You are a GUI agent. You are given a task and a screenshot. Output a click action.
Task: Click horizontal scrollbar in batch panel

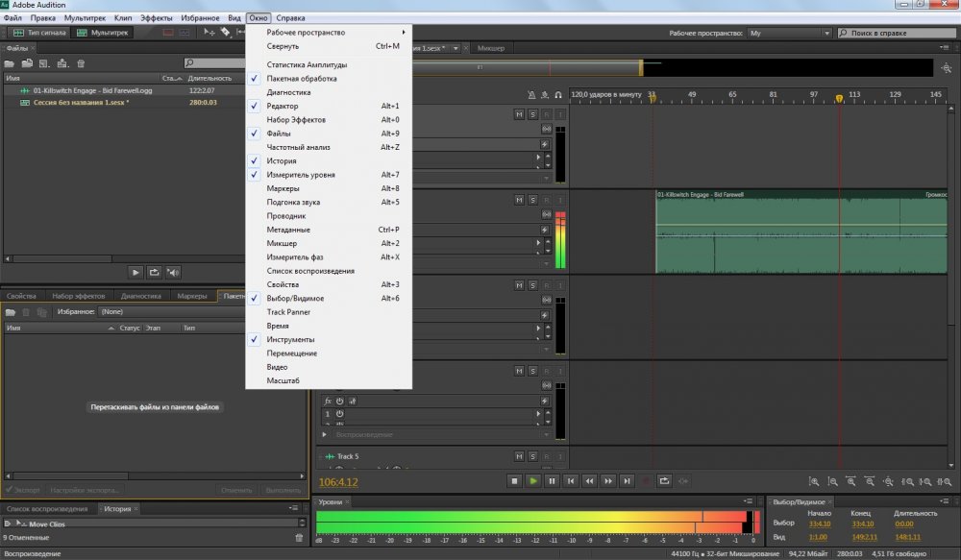(x=155, y=475)
